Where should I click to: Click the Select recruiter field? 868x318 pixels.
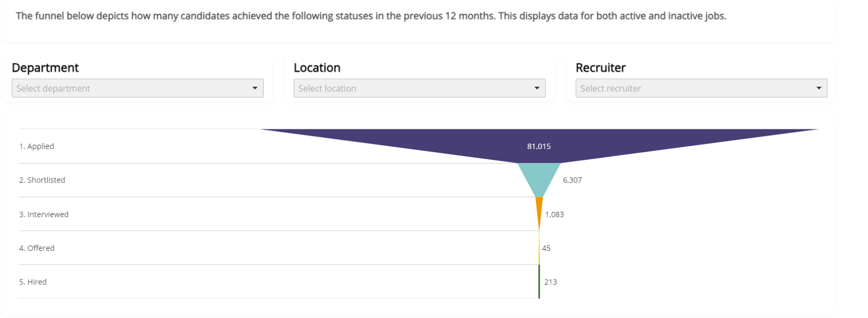coord(701,88)
